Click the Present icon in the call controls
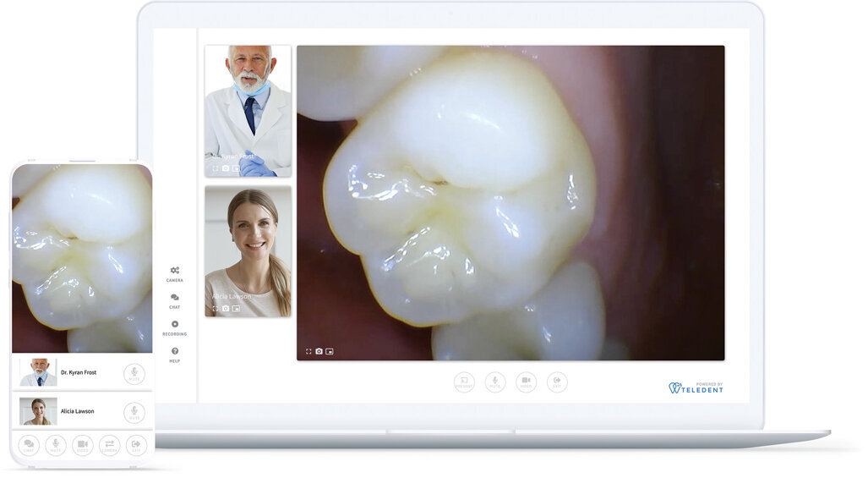The height and width of the screenshot is (489, 868). [464, 382]
